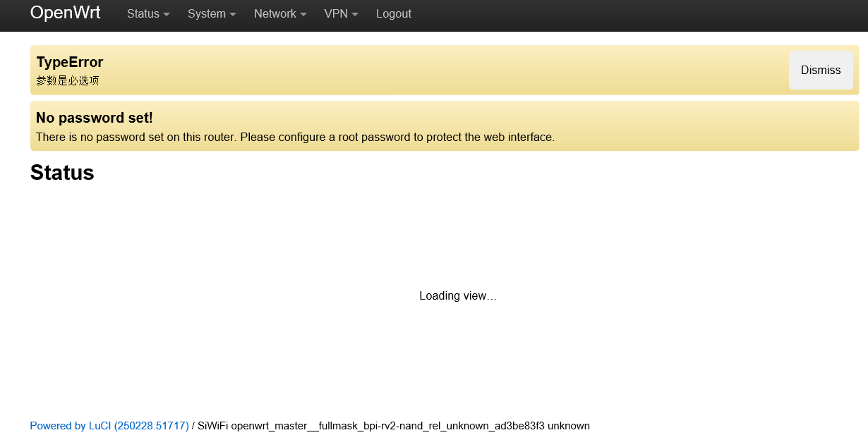Open the Powered by LuCI link
The height and width of the screenshot is (447, 868).
coord(109,426)
